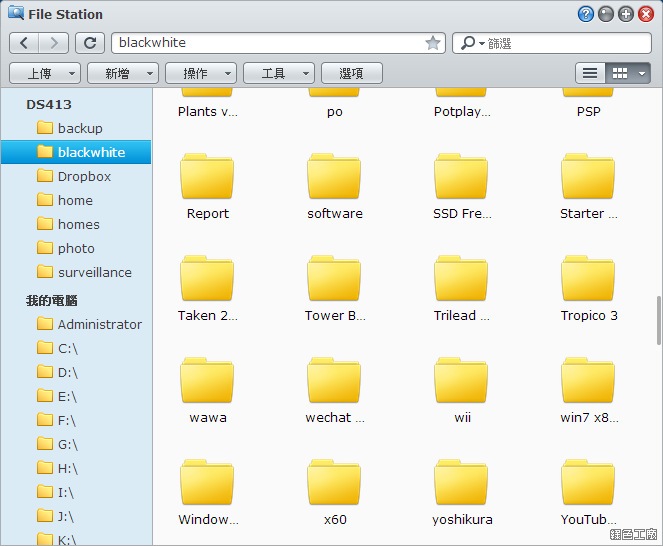Screen dimensions: 663x546
Task: Select the win7 x8... folder icon
Action: click(588, 380)
